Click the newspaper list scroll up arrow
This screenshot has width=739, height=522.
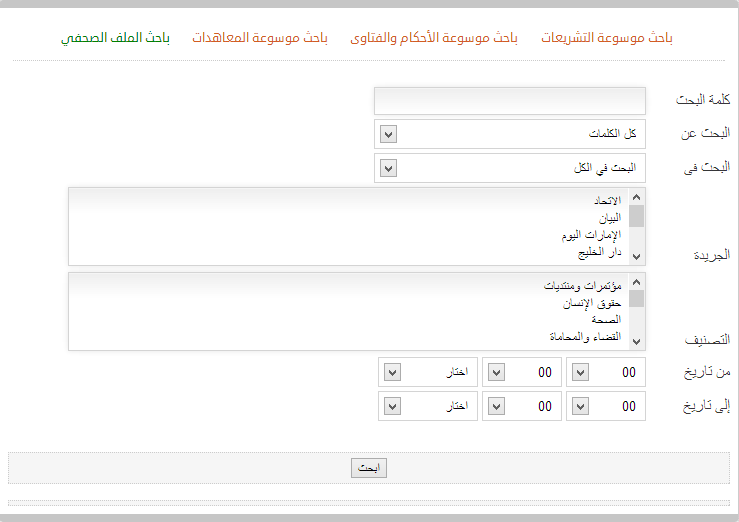point(636,197)
